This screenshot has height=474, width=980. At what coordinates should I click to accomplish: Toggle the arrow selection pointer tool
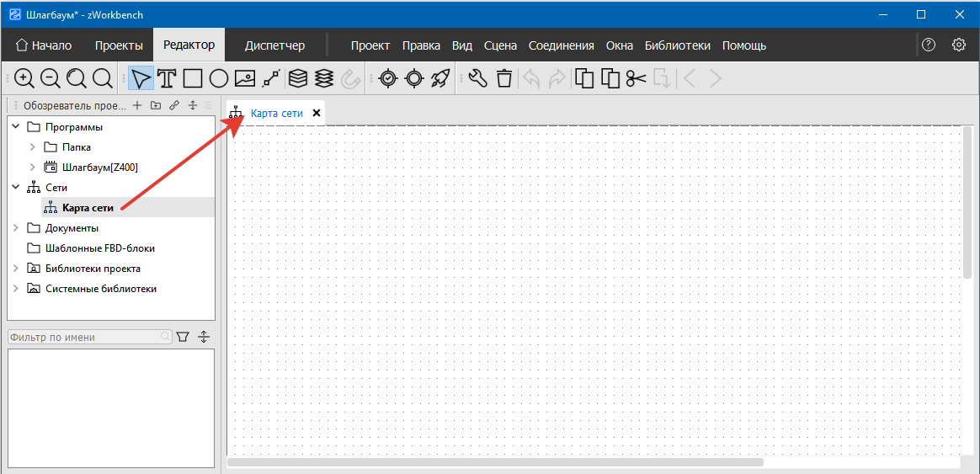(x=141, y=78)
